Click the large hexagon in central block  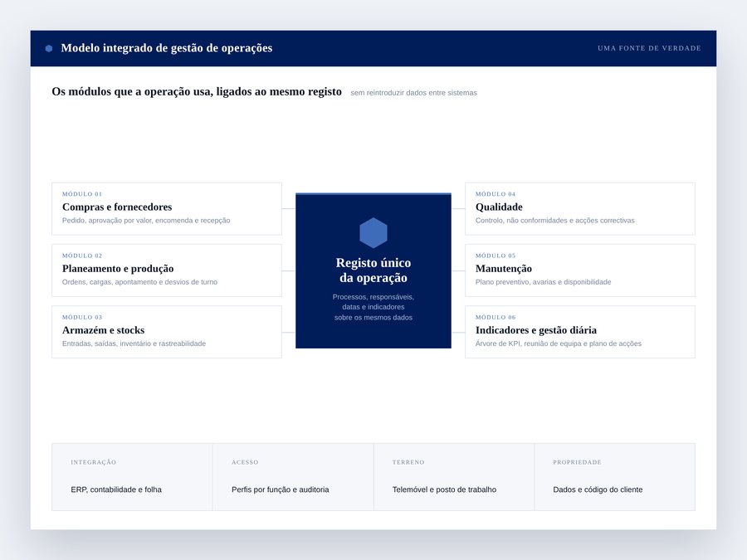coord(373,233)
